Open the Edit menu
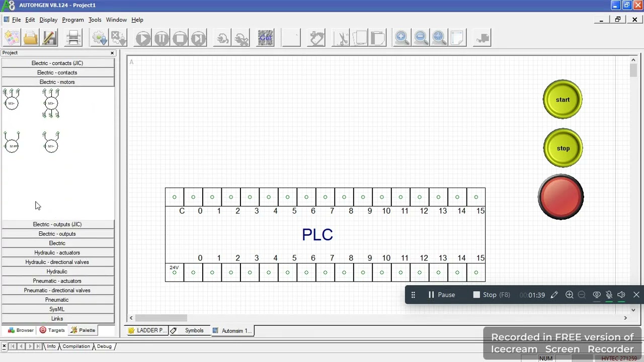Screen dimensions: 644x362 click(30, 20)
